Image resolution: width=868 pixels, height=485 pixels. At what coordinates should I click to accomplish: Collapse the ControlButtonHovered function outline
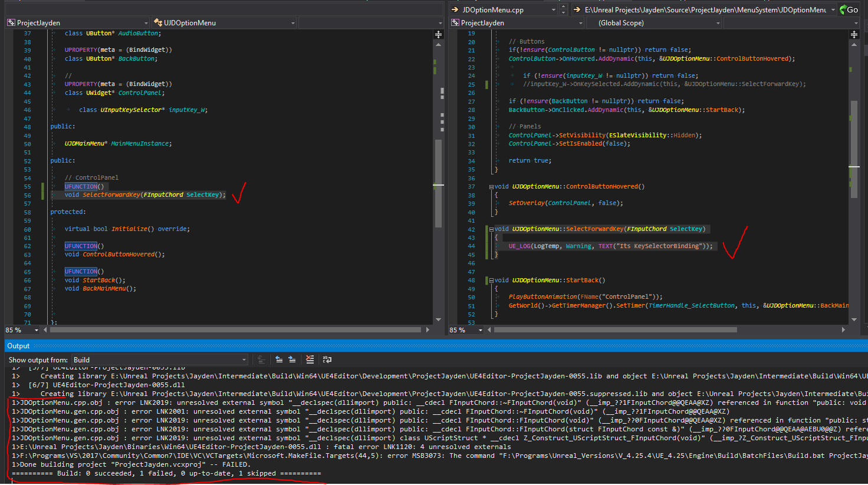point(491,187)
